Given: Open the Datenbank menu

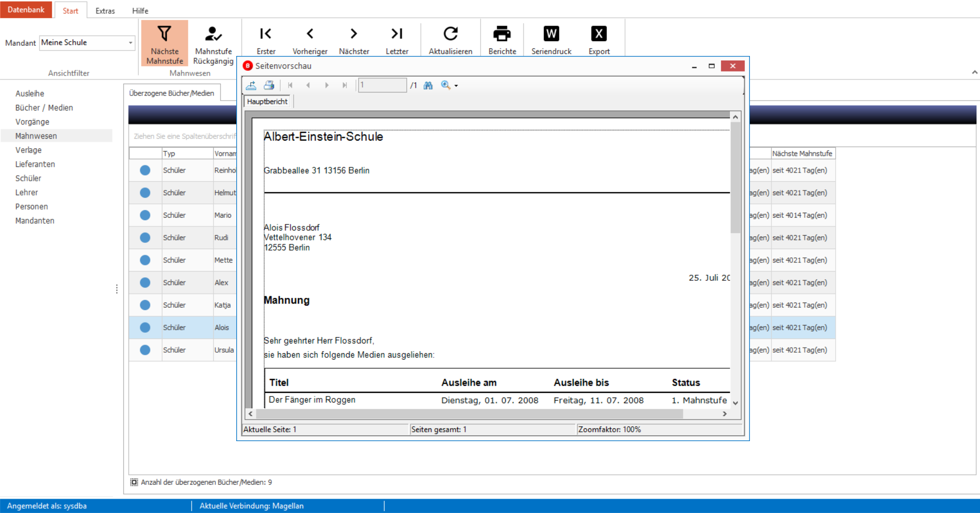Looking at the screenshot, I should coord(26,10).
